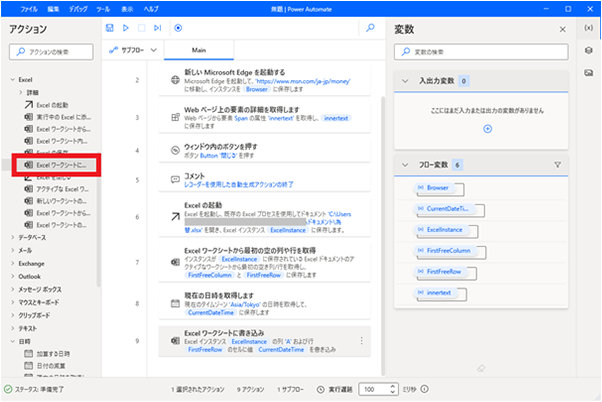
Task: Run the flow with the play icon
Action: tap(126, 28)
